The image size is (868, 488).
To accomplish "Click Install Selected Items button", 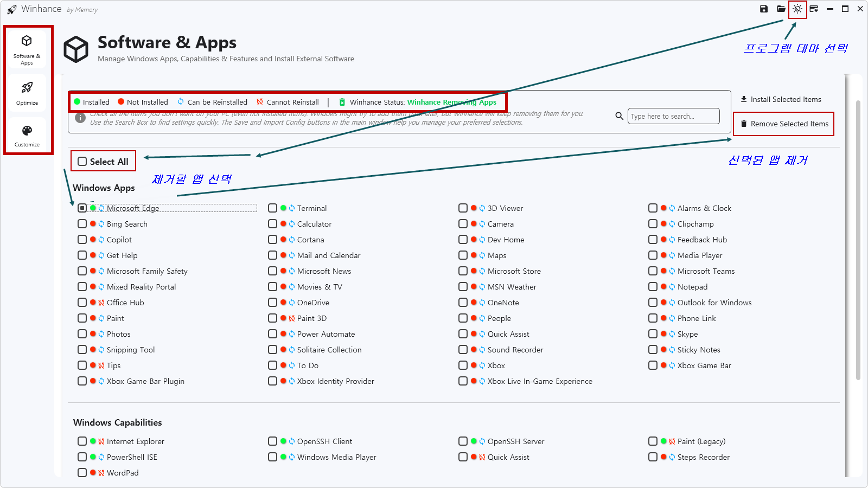I will click(781, 99).
